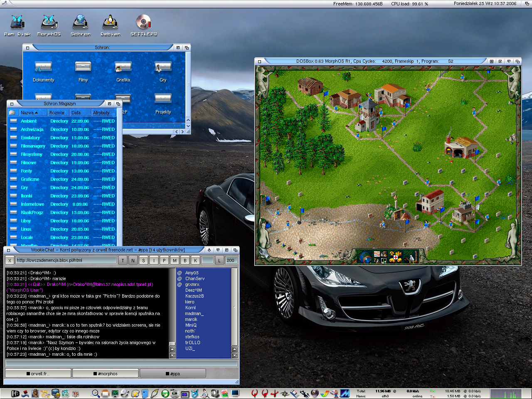The height and width of the screenshot is (399, 532).
Task: Click the blue M logo icon in dock
Action: 345,393
